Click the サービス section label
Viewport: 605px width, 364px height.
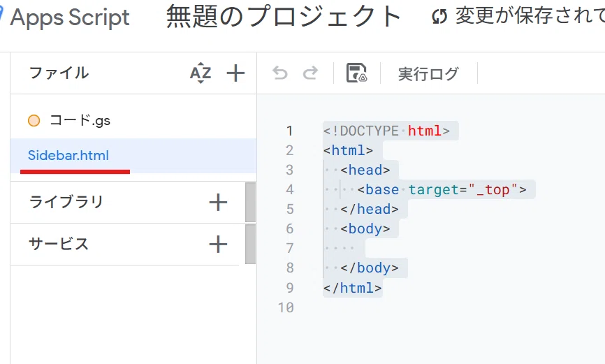(59, 244)
